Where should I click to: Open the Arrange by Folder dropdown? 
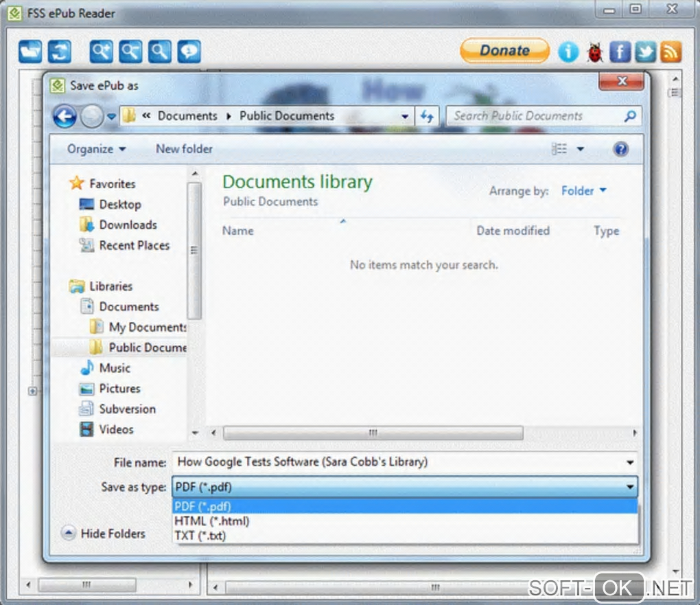tap(583, 191)
